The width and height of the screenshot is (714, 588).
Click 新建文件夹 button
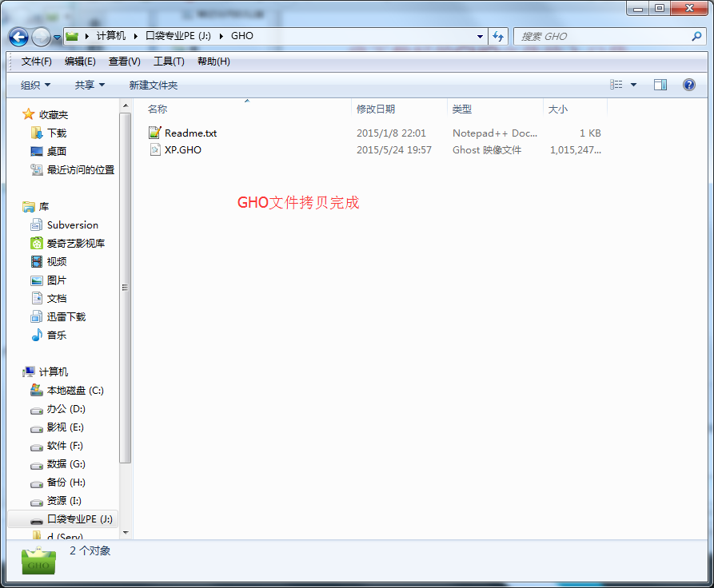(x=154, y=85)
